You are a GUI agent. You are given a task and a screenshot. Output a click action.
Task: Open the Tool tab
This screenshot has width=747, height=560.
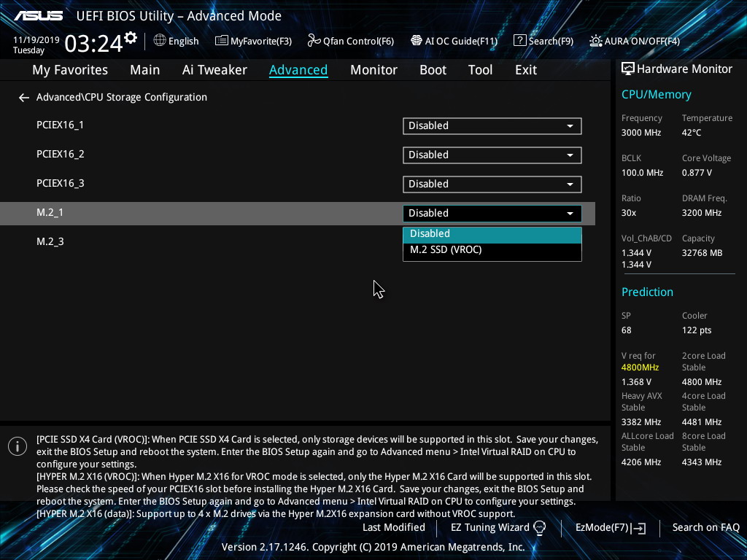[480, 70]
